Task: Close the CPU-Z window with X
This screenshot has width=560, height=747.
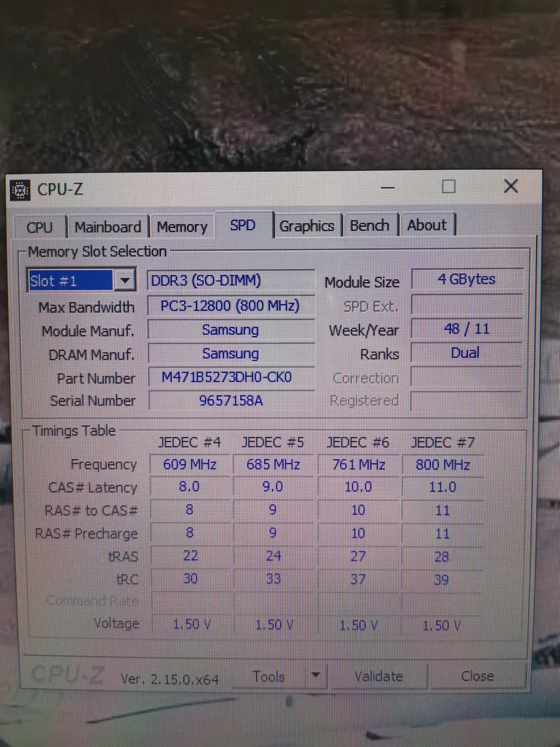Action: click(510, 186)
